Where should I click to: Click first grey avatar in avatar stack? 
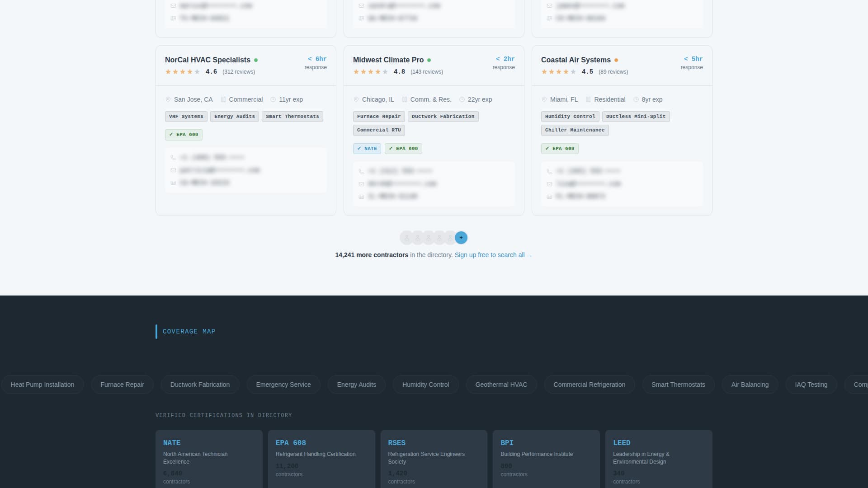click(406, 238)
